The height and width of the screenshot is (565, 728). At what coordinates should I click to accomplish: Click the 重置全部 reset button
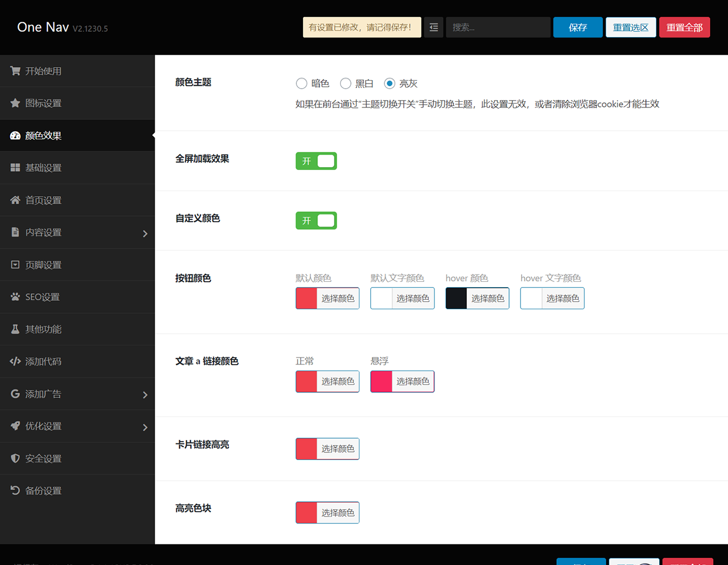(684, 27)
